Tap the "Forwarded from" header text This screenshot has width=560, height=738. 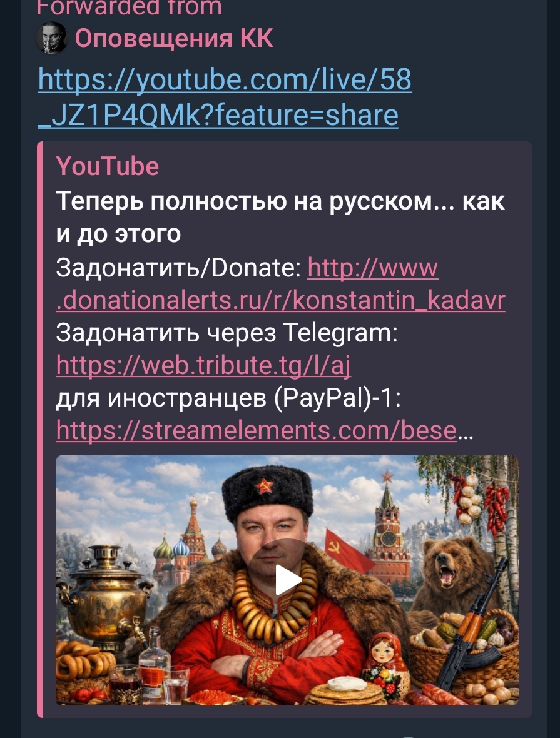coord(129,8)
